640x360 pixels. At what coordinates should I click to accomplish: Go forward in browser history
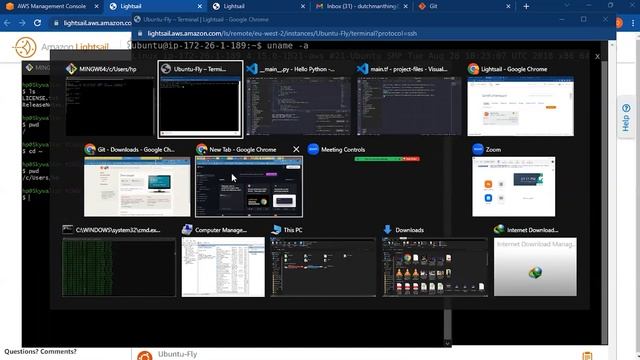22,23
